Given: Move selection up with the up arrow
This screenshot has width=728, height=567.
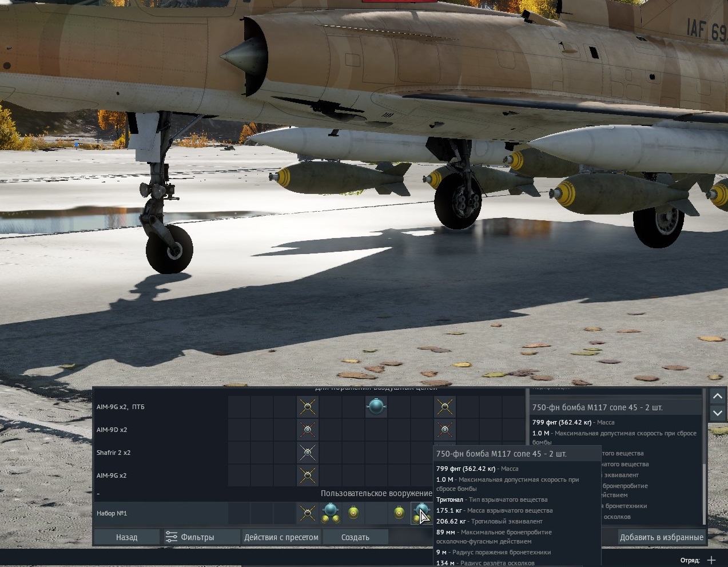Looking at the screenshot, I should click(x=718, y=396).
